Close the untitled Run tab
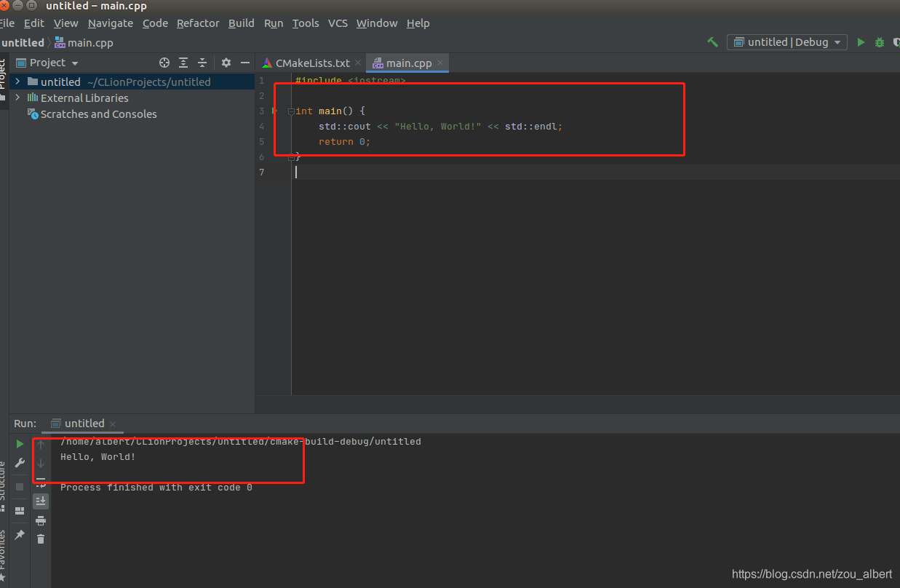Viewport: 900px width, 588px height. 113,424
